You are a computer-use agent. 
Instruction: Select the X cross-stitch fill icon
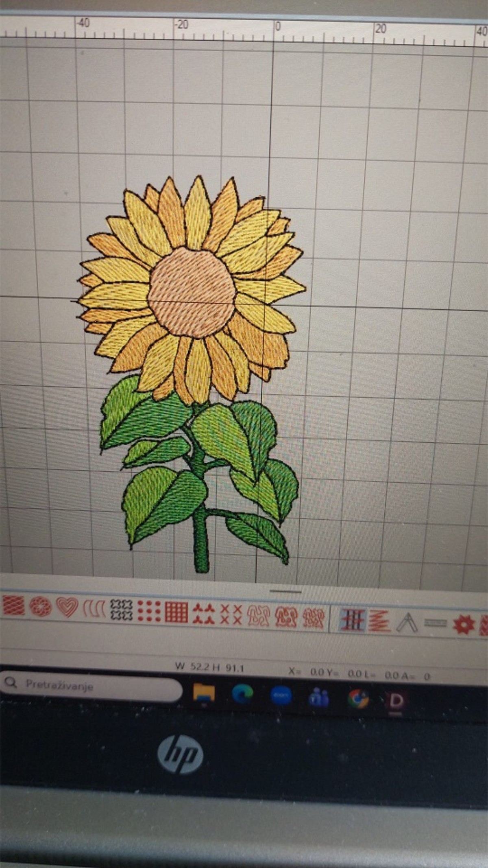(x=231, y=614)
